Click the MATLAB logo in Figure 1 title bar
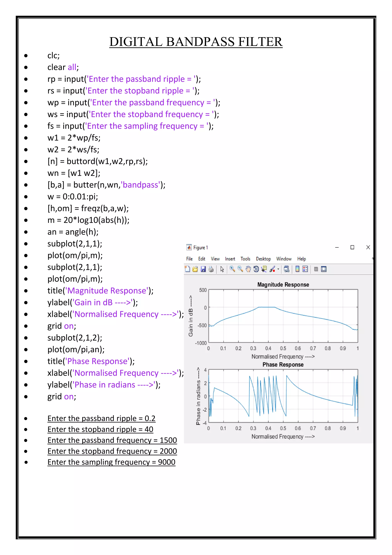Image resolution: width=392 pixels, height=555 pixels. 189,247
